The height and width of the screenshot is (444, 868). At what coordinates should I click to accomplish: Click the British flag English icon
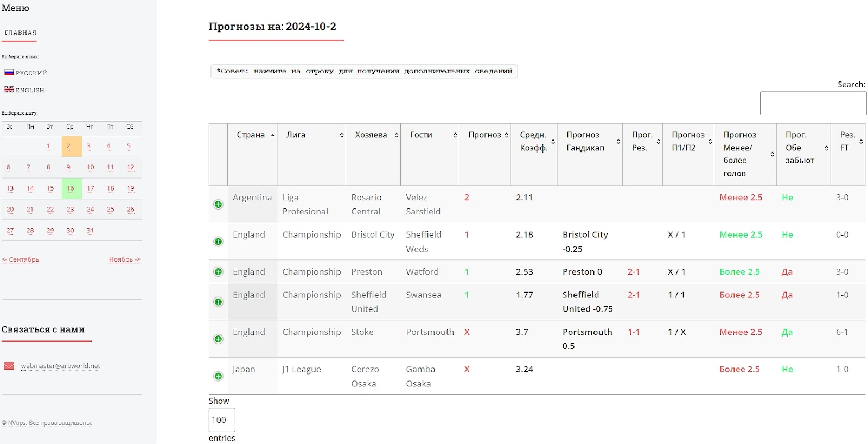(x=9, y=90)
